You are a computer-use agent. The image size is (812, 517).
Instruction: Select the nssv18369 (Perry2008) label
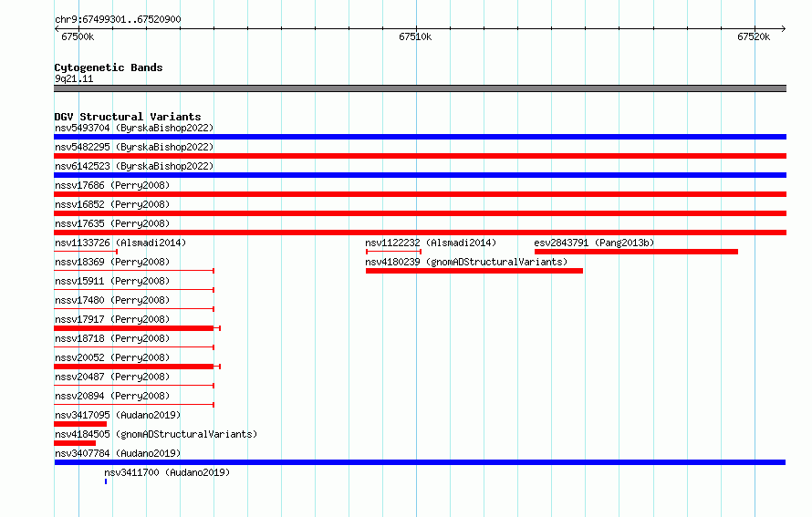tap(112, 262)
